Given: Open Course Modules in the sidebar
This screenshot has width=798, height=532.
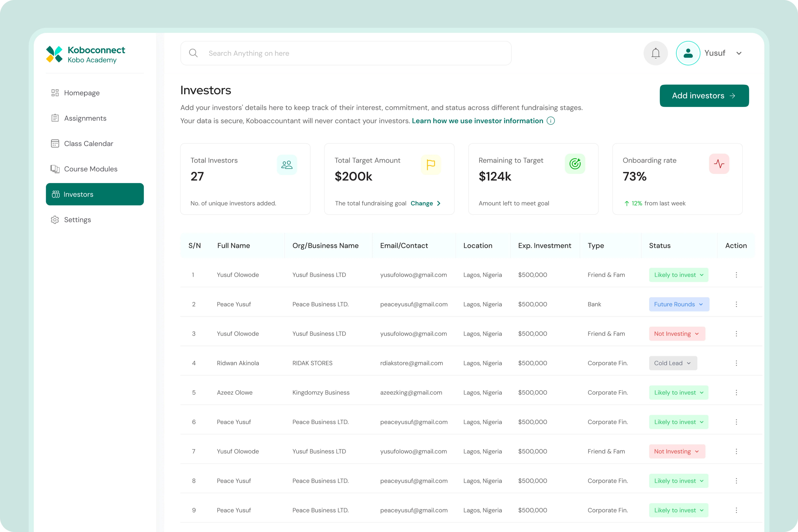Looking at the screenshot, I should [90, 169].
